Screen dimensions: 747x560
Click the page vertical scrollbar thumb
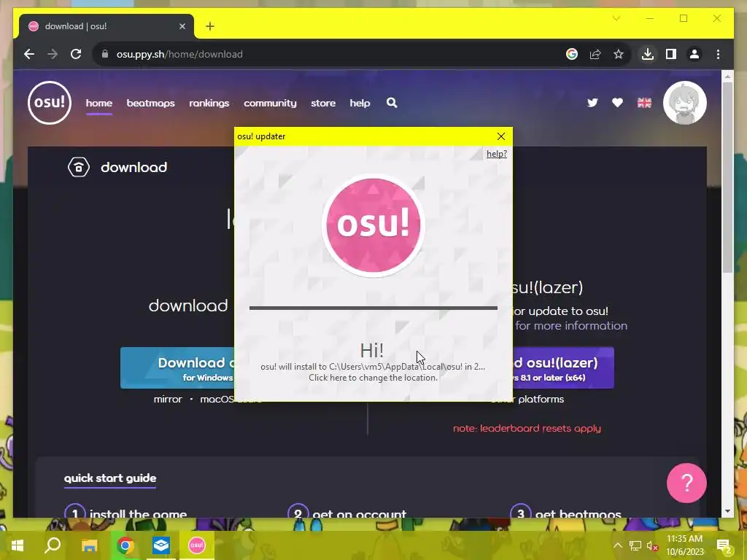[x=727, y=177]
